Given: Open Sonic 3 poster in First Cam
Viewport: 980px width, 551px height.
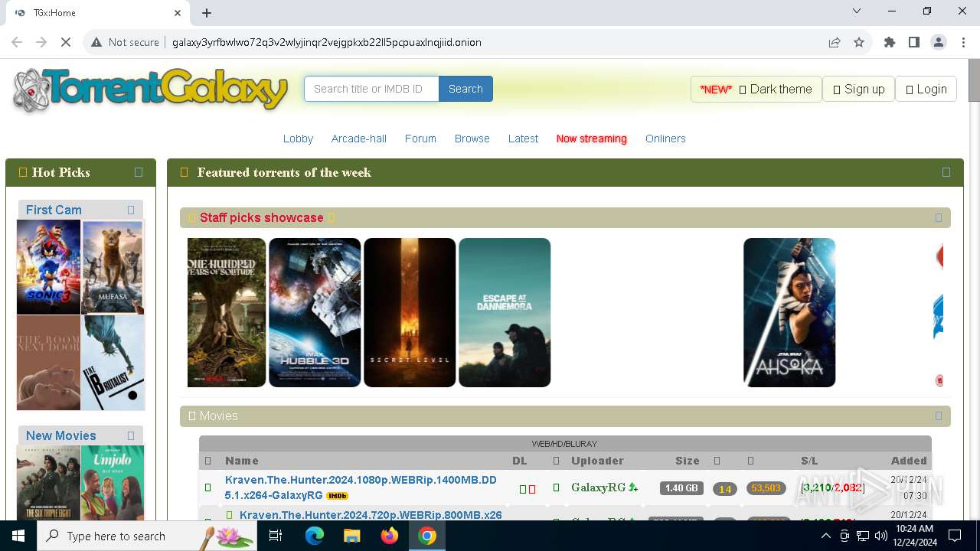Looking at the screenshot, I should tap(48, 267).
